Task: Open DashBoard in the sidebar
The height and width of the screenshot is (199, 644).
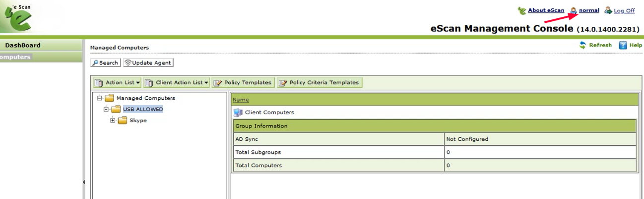Action: click(x=23, y=45)
